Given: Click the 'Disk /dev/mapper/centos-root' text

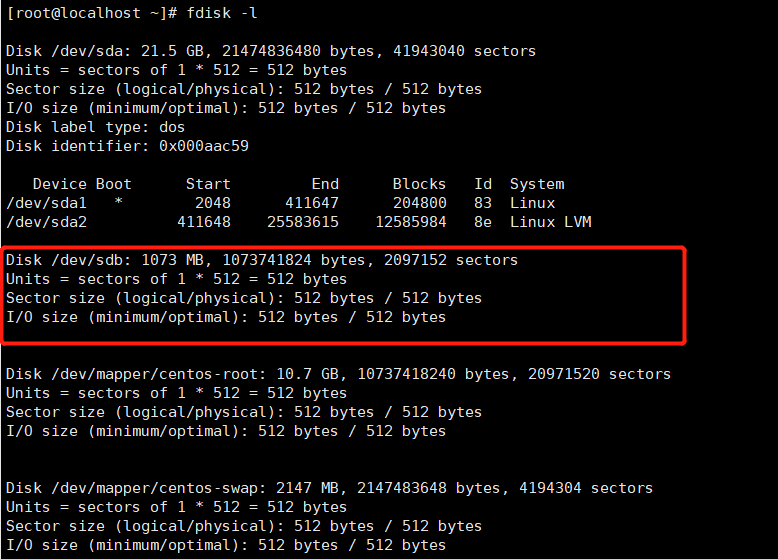Looking at the screenshot, I should (136, 374).
